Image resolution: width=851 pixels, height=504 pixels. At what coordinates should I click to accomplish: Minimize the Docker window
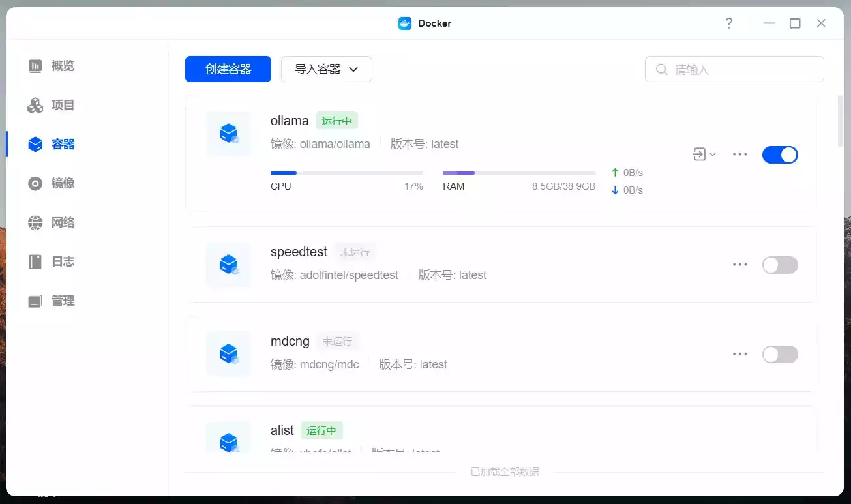769,23
